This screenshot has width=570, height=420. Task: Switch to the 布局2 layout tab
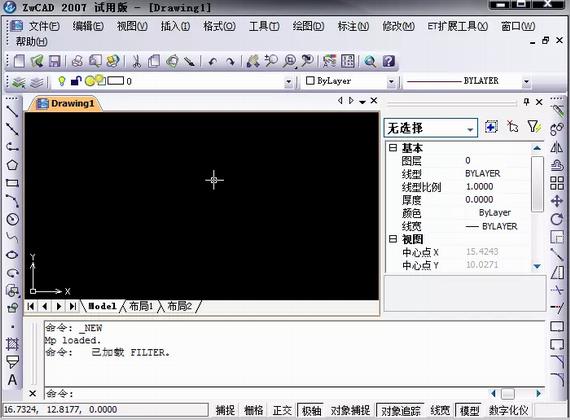tap(180, 306)
